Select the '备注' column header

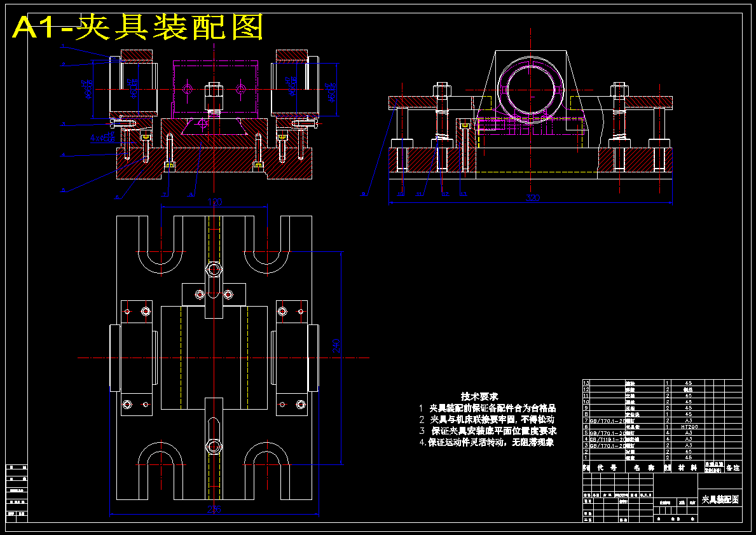click(733, 468)
